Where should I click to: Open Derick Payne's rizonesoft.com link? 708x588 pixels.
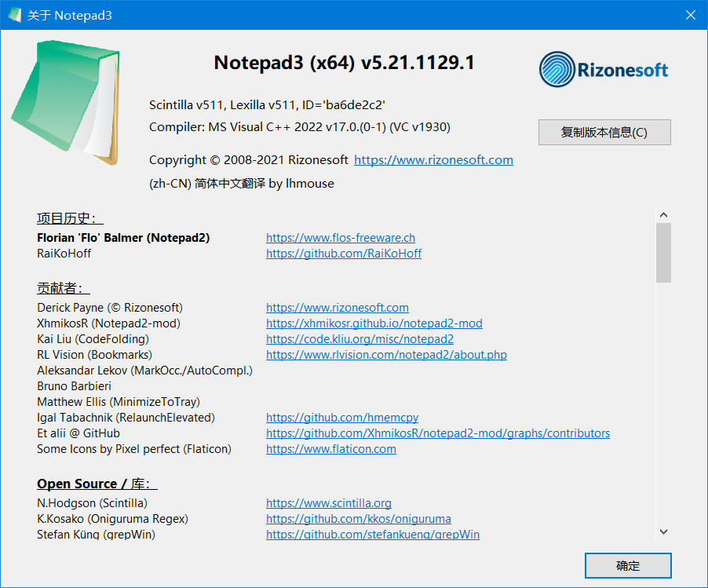tap(338, 308)
